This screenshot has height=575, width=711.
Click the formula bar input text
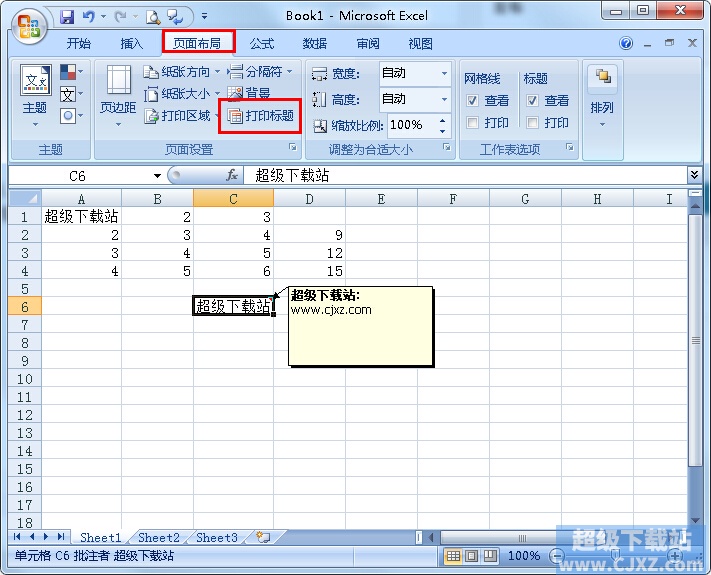click(x=292, y=175)
